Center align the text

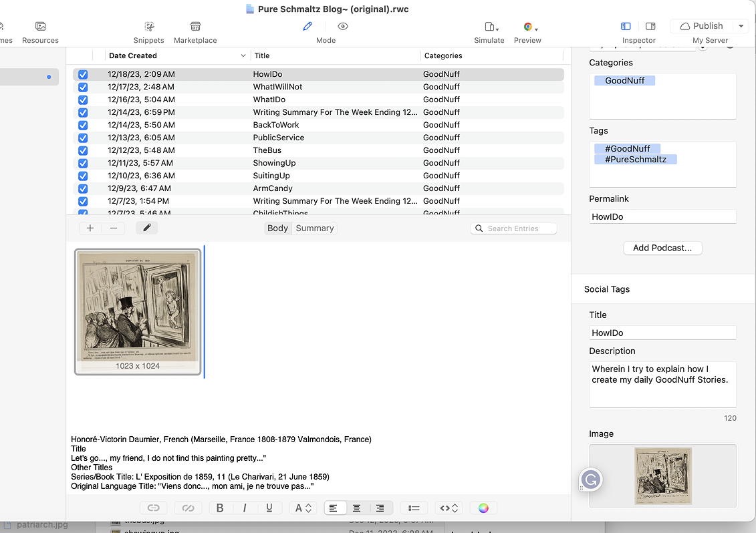357,508
